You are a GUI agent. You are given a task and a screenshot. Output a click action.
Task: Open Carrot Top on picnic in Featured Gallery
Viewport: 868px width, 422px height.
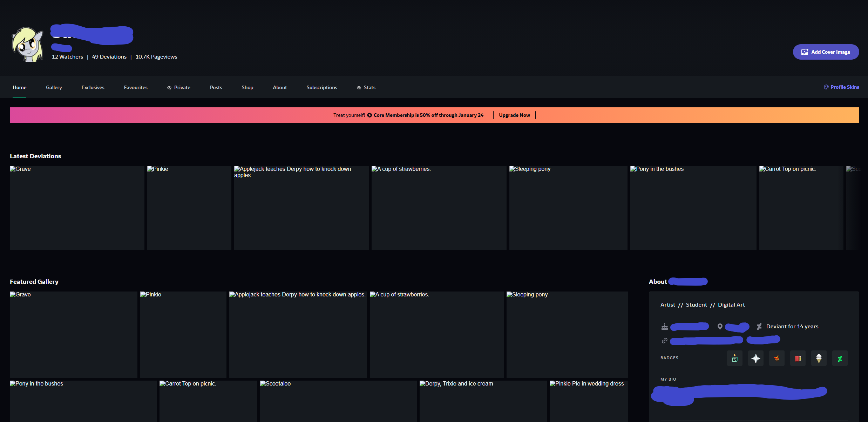[x=208, y=401]
